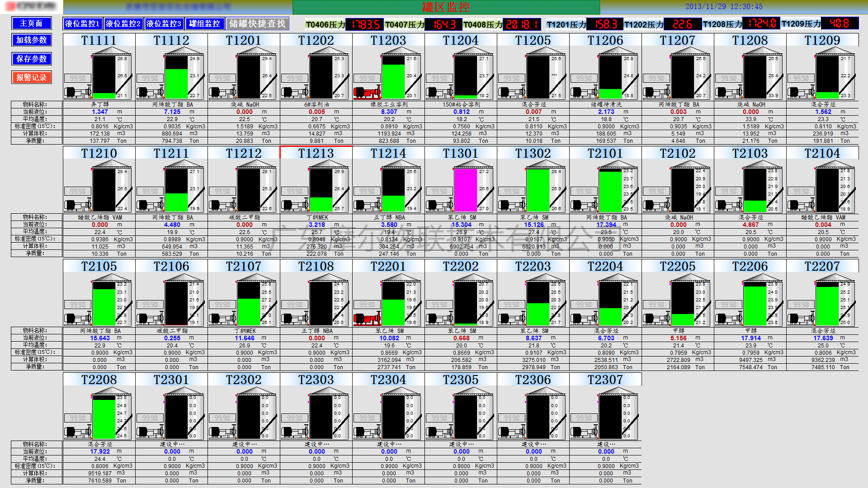Switch to the 液位监控2 tab
This screenshot has width=868, height=488.
pos(123,23)
